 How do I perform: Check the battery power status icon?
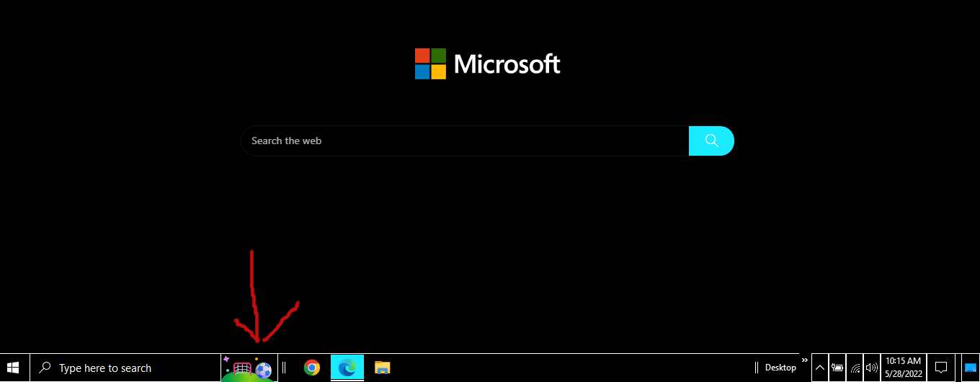[837, 368]
